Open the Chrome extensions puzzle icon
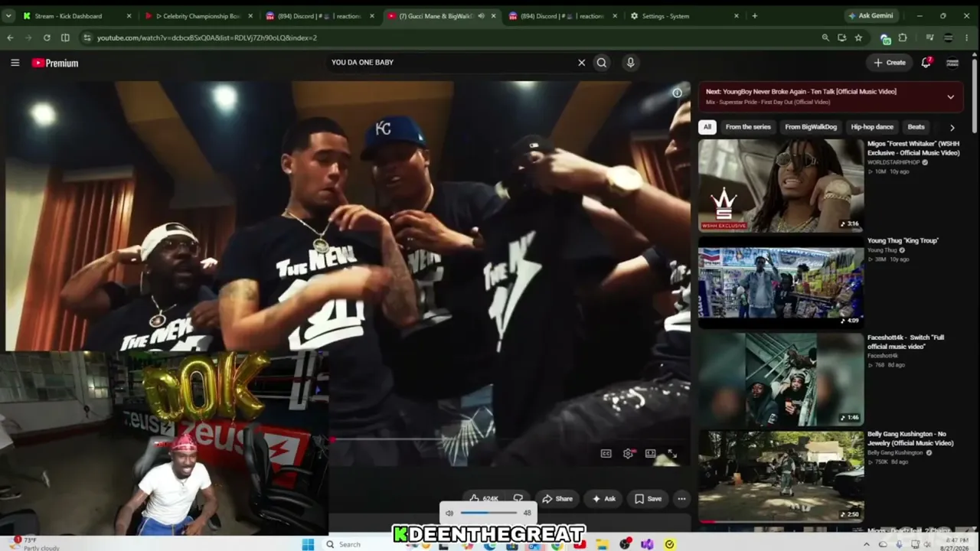The image size is (980, 551). coord(903,37)
